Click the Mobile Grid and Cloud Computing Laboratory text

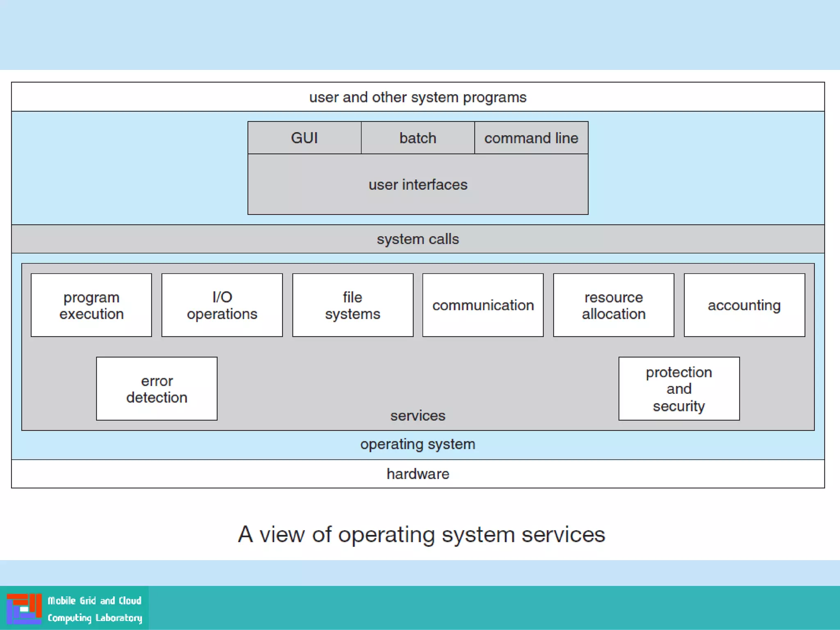[x=95, y=609]
